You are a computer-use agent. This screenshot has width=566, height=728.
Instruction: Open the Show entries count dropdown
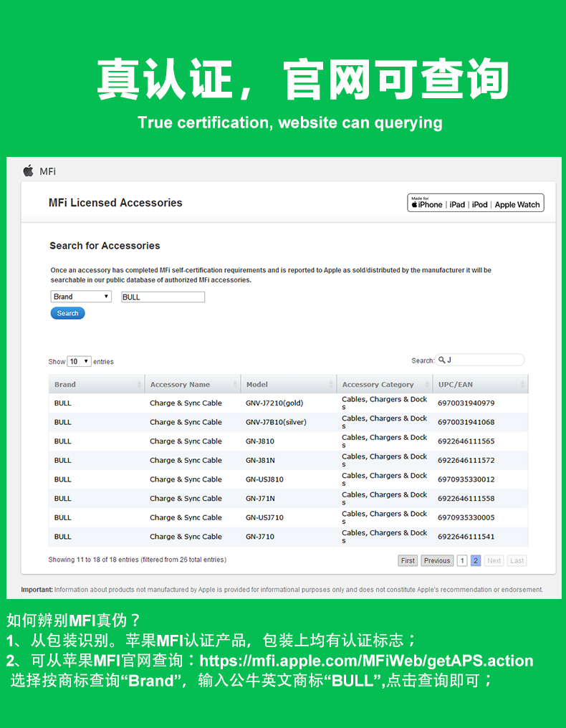coord(79,361)
